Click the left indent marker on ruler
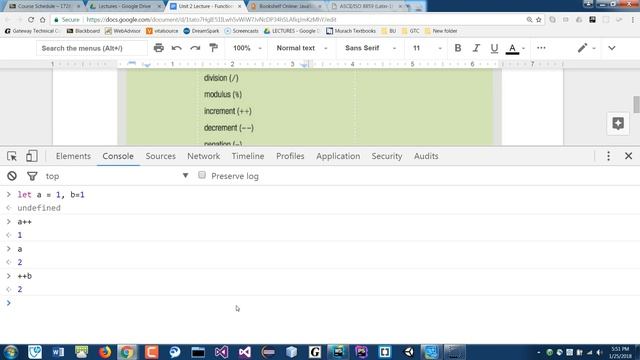Image resolution: width=640 pixels, height=360 pixels. pos(147,65)
